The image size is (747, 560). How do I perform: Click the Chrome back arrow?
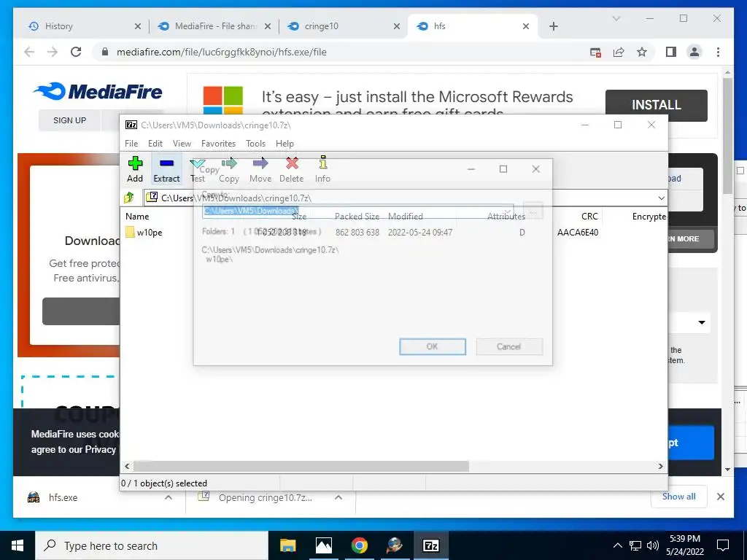pyautogui.click(x=29, y=52)
